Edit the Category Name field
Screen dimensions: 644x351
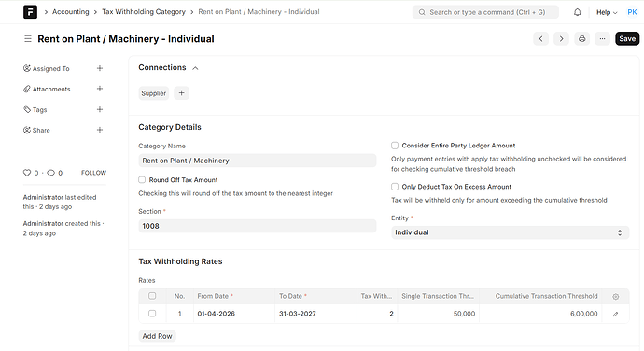tap(257, 161)
